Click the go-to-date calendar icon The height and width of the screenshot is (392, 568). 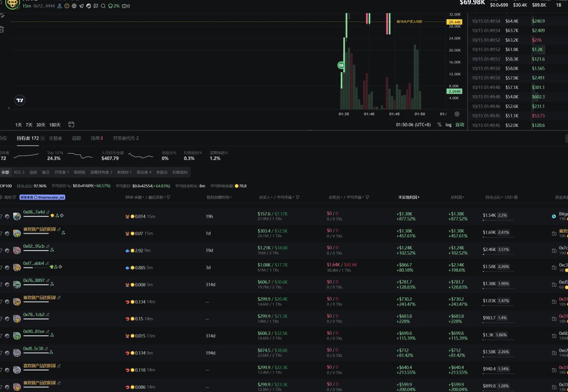[x=71, y=125]
